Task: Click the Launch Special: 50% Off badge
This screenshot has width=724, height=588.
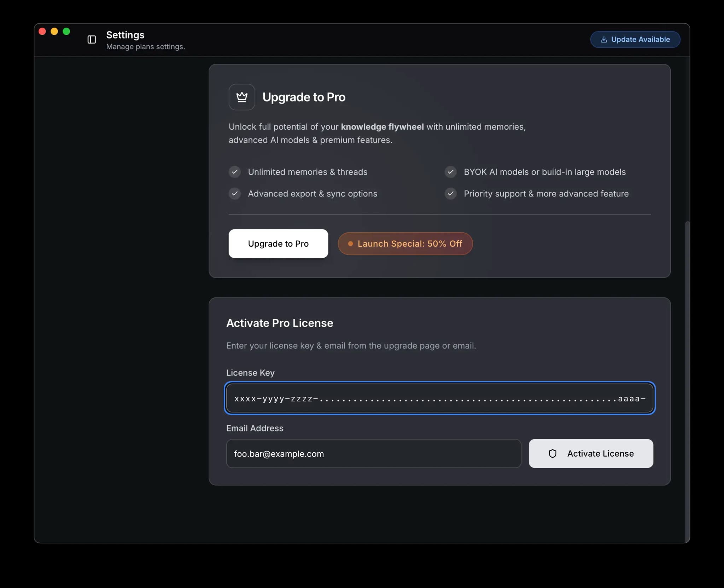Action: click(x=405, y=243)
